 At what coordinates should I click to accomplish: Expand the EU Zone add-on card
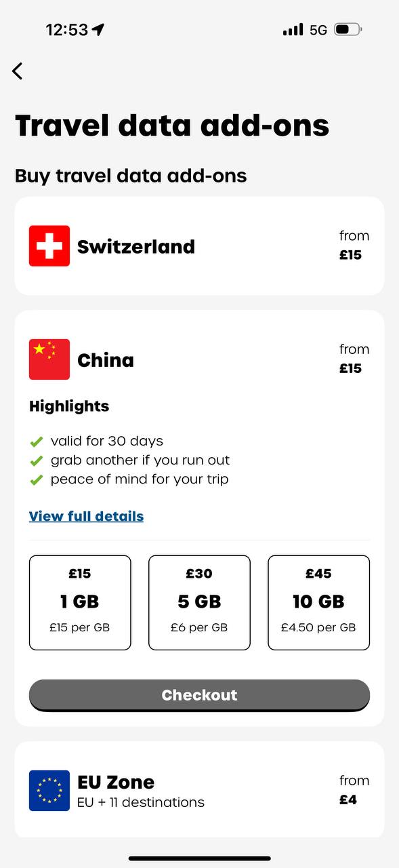[199, 791]
